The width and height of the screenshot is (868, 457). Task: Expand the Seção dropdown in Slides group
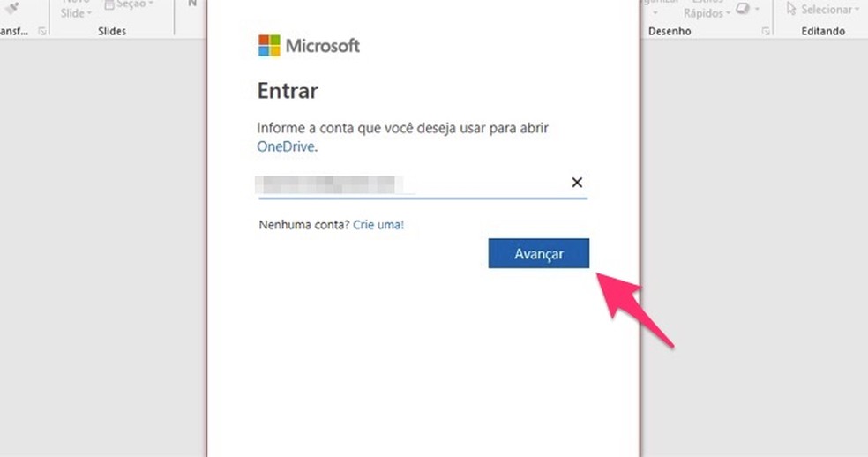click(x=128, y=4)
